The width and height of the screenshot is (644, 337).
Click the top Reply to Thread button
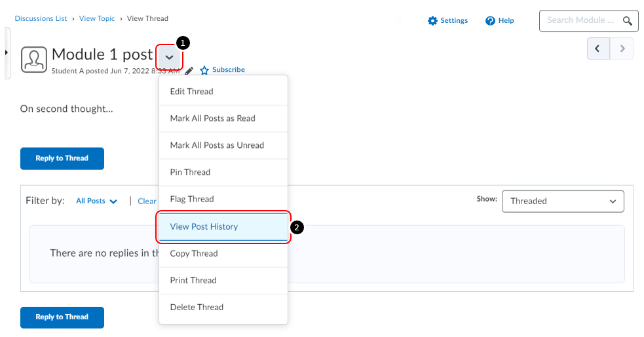pos(62,158)
